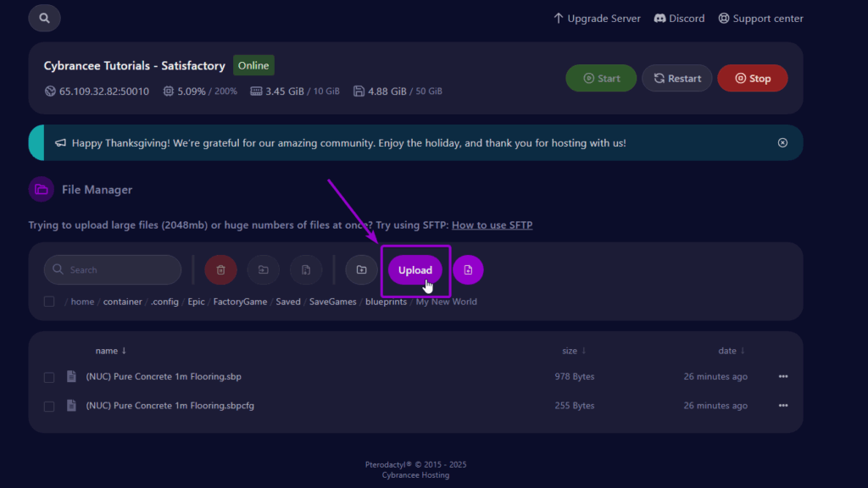Click the purple new file icon
Screen dimensions: 868x488
tap(468, 270)
